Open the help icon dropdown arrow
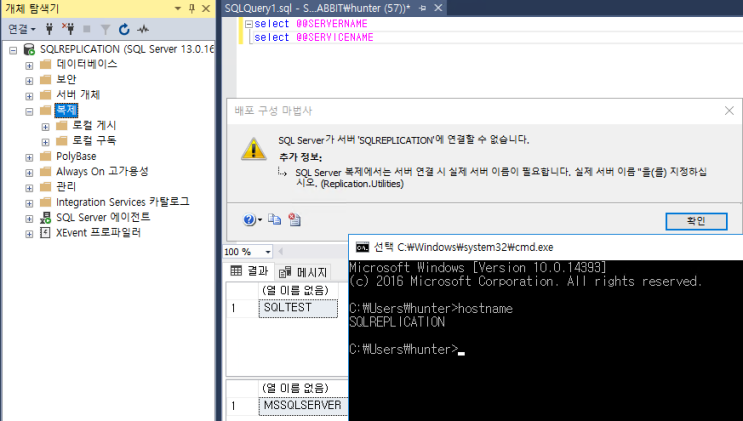Screen dimensions: 743x421 pos(260,220)
